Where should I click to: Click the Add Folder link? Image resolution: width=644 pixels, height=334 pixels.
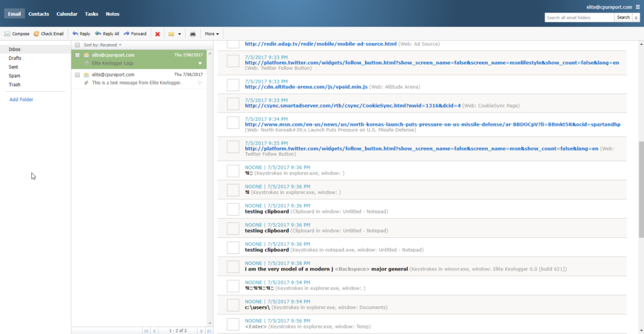point(21,99)
